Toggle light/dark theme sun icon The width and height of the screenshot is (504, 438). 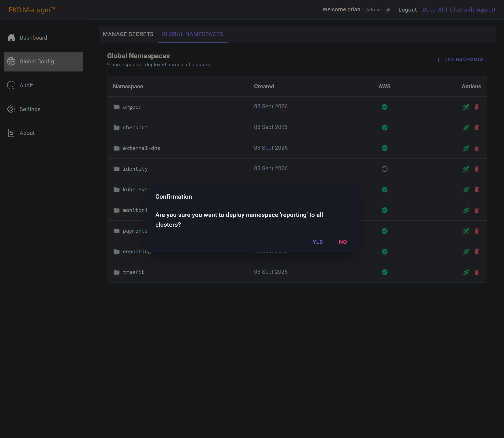(x=388, y=10)
